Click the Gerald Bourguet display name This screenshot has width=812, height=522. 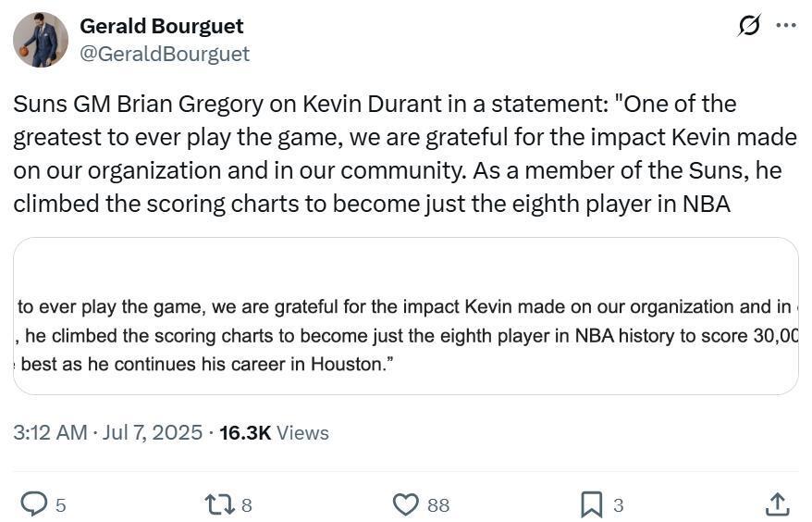pos(162,26)
